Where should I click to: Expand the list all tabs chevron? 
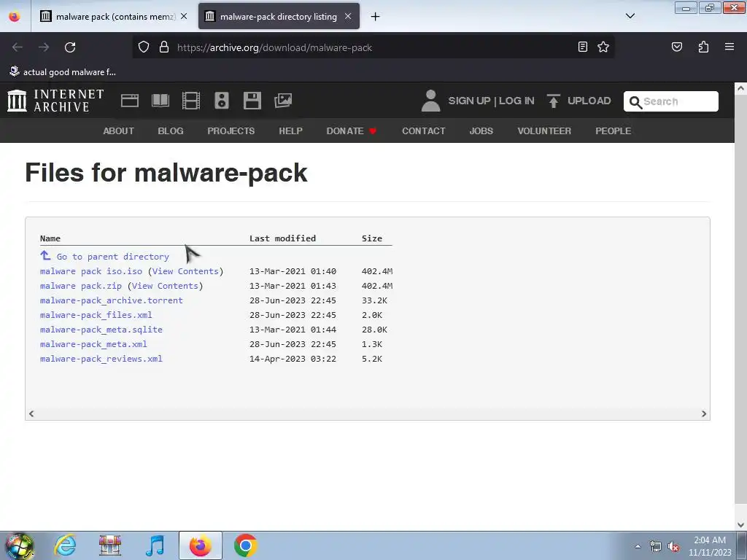coord(630,16)
